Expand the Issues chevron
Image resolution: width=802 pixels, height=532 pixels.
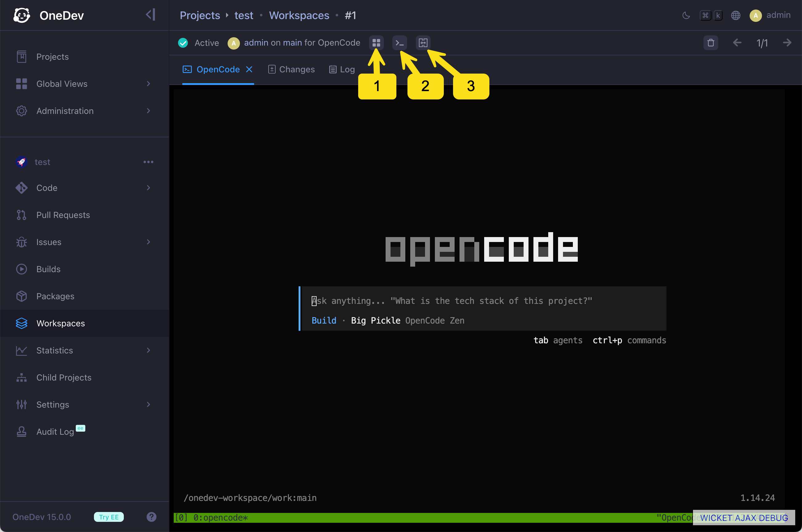[x=148, y=242]
